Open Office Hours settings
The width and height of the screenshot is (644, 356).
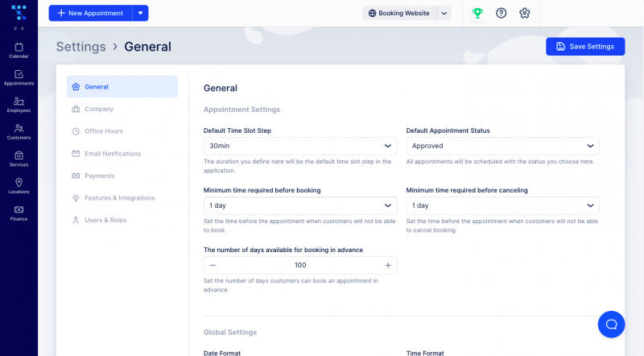point(122,131)
